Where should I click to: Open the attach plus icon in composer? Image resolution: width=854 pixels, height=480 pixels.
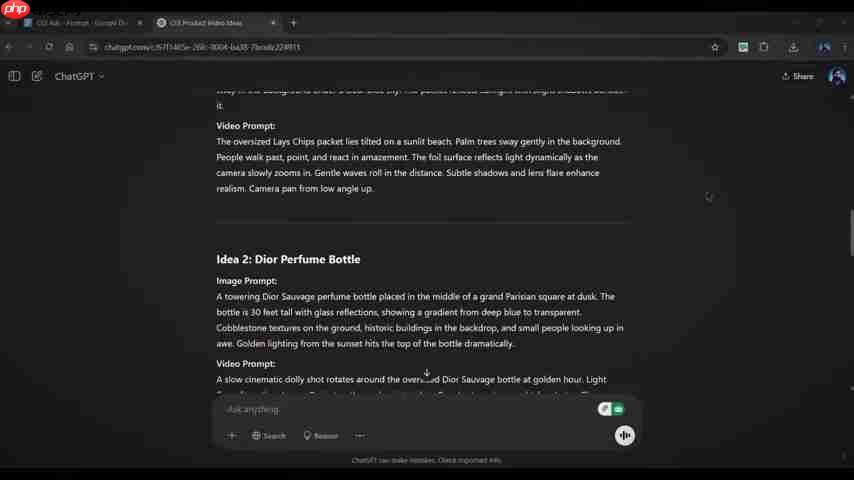232,436
